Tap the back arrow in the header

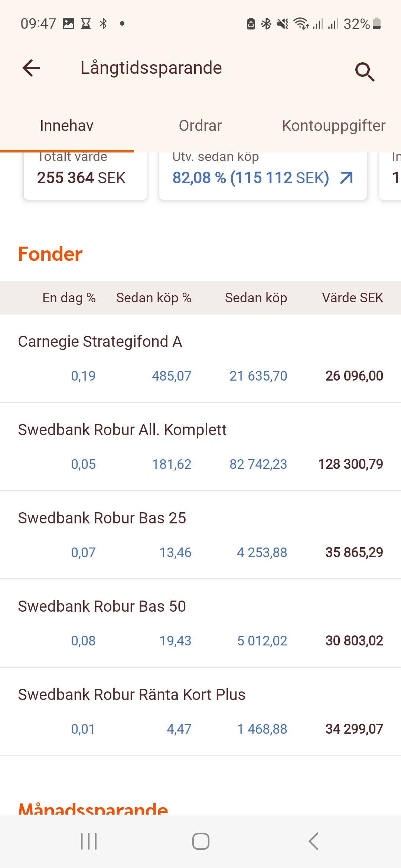click(x=31, y=68)
